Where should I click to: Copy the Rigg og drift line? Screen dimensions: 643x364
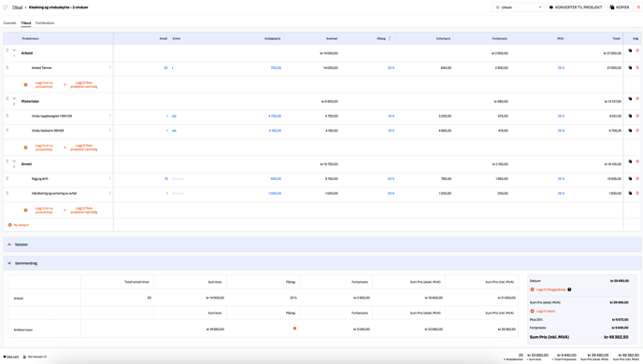click(x=630, y=178)
